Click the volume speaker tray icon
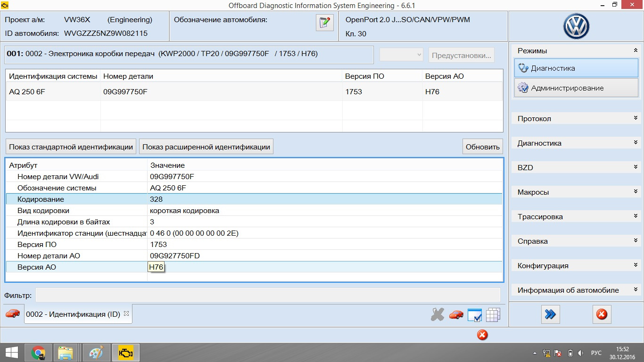Screen dimensions: 644x362 (581, 353)
